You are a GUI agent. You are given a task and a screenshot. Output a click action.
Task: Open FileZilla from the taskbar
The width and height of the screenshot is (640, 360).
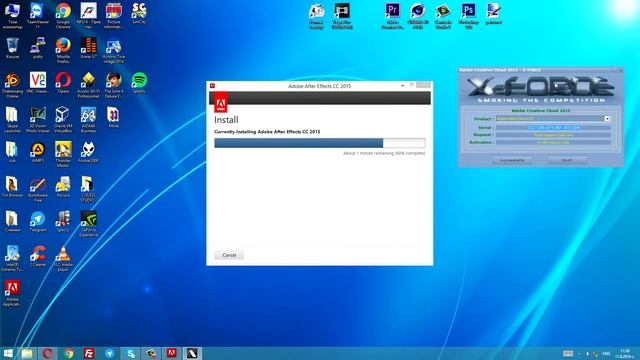[89, 353]
